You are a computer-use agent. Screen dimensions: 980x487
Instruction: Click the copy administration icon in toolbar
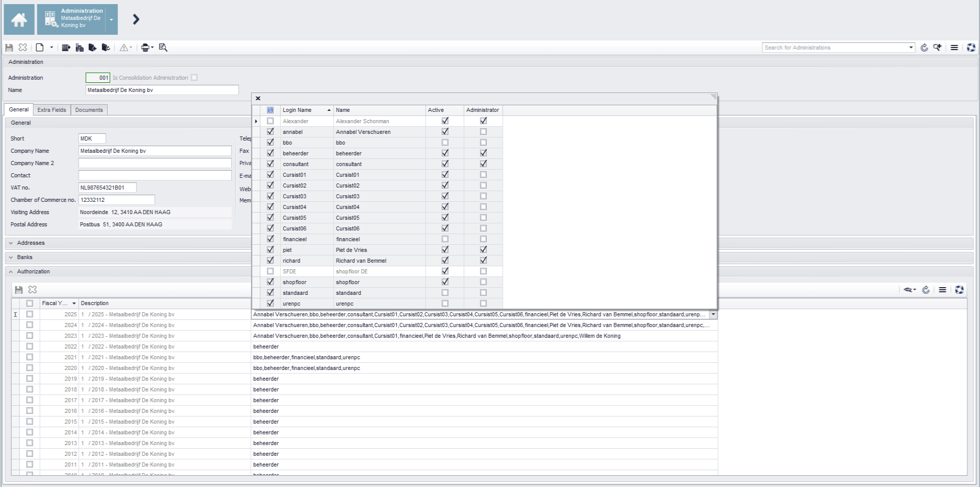pos(80,48)
